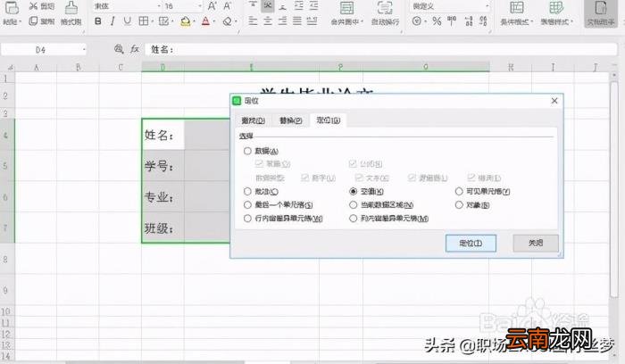
Task: Expand the borders dropdown arrow
Action: coord(153,21)
